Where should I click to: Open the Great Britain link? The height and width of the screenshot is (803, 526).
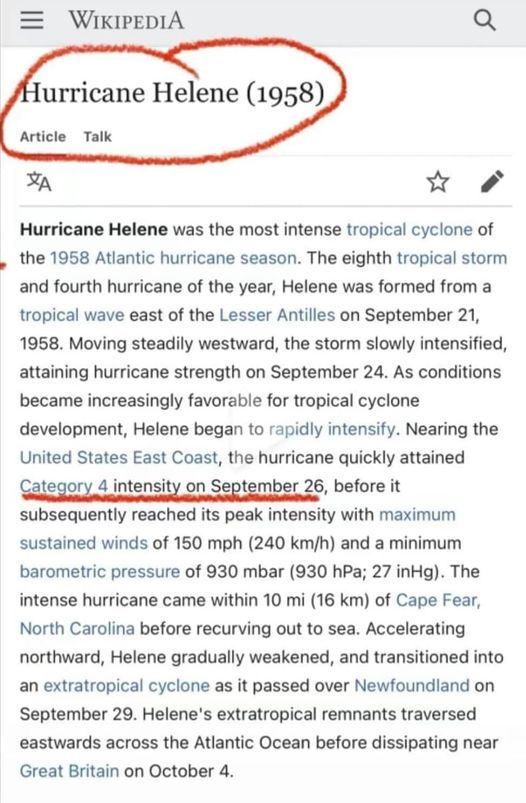(69, 771)
